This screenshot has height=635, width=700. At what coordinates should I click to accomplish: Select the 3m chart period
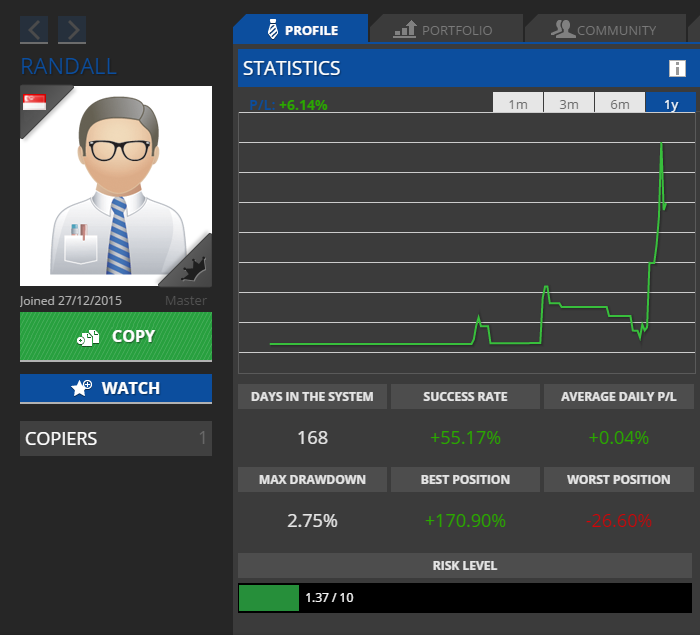click(x=569, y=104)
